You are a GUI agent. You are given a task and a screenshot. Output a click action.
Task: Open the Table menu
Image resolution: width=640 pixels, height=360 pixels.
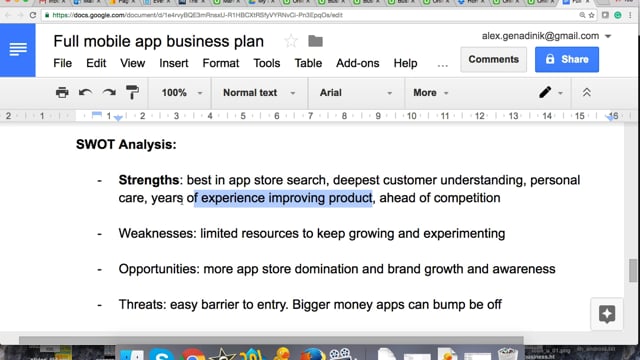308,63
